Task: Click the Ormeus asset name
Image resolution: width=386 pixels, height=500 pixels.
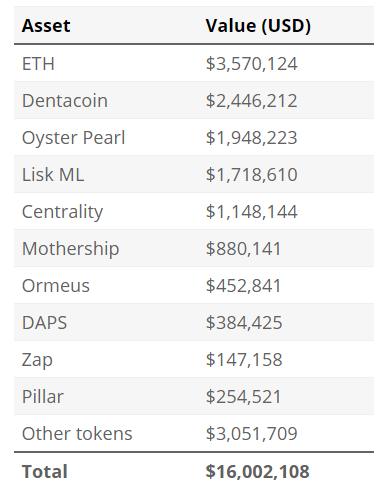Action: tap(56, 286)
